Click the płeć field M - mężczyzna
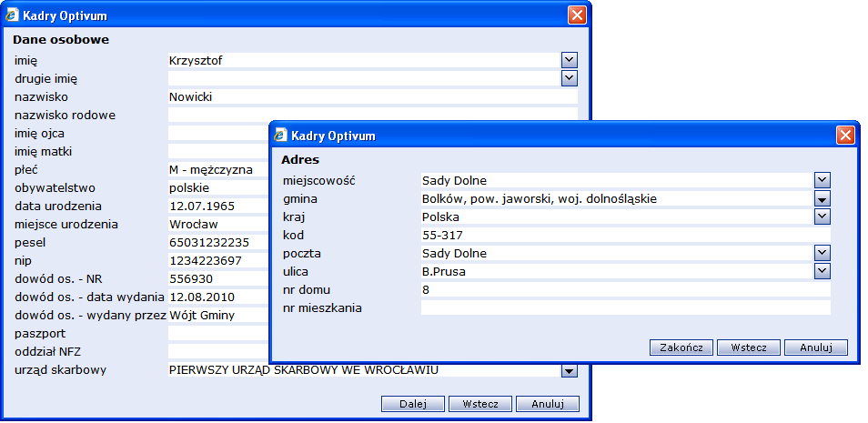Viewport: 868px width, 423px height. point(218,169)
